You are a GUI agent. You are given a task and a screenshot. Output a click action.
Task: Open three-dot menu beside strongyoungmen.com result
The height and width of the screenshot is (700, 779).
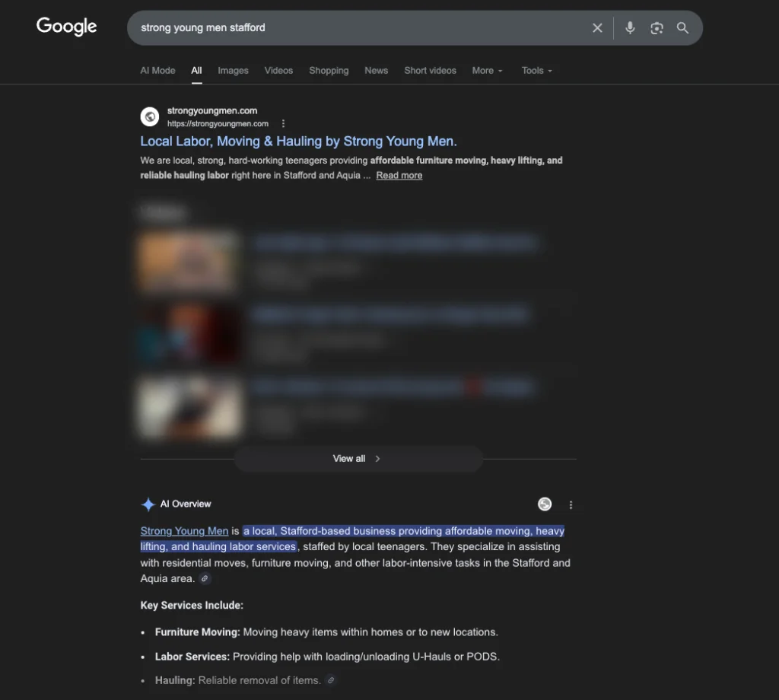(x=283, y=123)
